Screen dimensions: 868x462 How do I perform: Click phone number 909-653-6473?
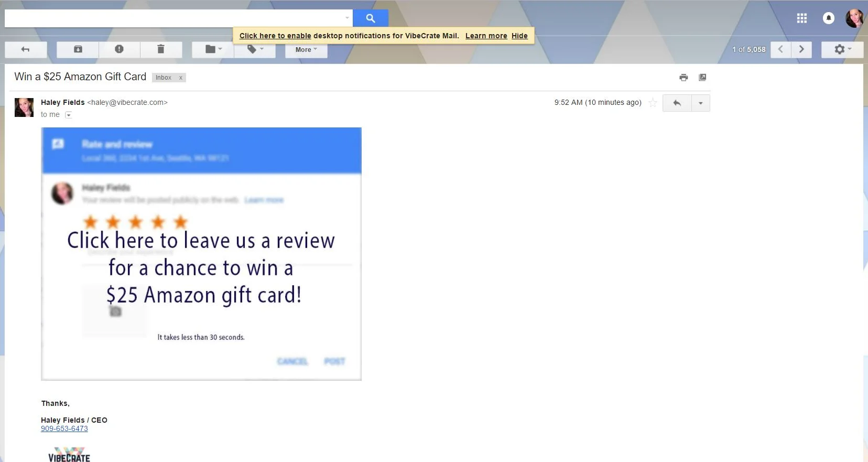coord(64,428)
